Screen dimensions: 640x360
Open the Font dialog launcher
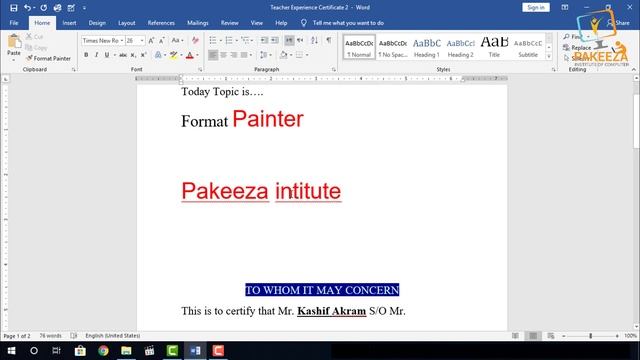click(x=200, y=70)
